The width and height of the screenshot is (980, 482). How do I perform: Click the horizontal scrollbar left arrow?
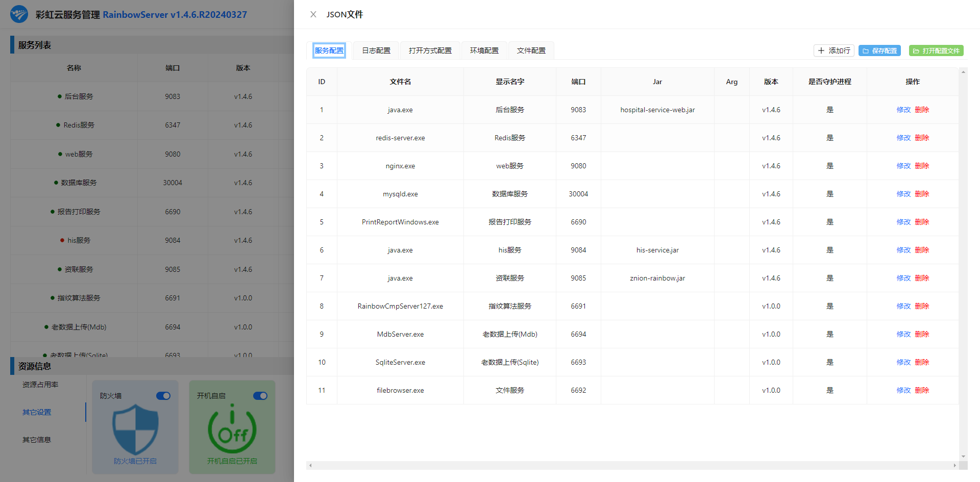coord(310,465)
